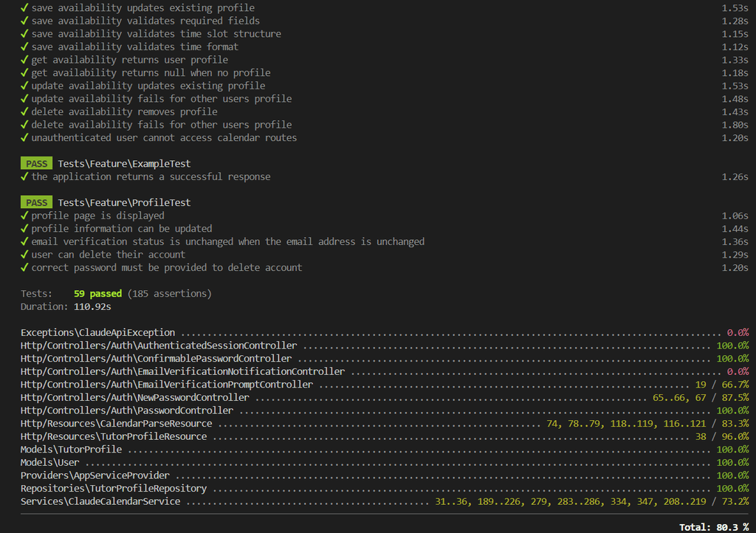Click checkmark before 'unauthenticated user cannot access calendar routes'

(x=24, y=138)
